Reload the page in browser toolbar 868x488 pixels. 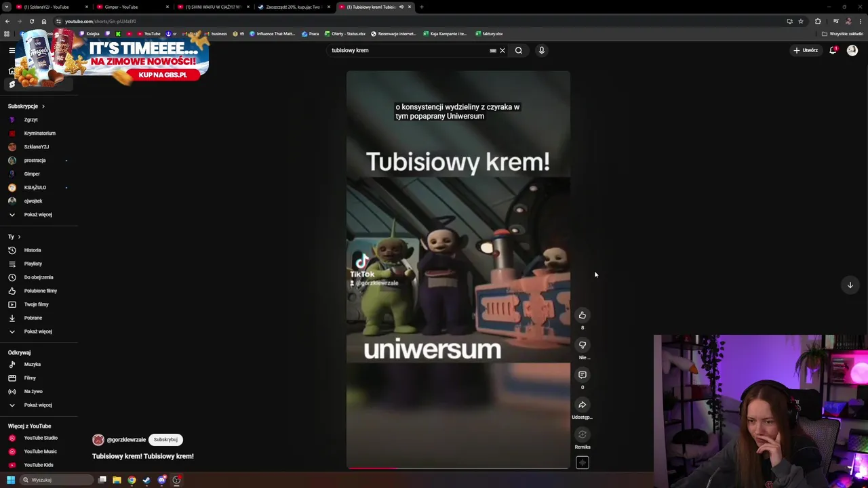pyautogui.click(x=31, y=21)
